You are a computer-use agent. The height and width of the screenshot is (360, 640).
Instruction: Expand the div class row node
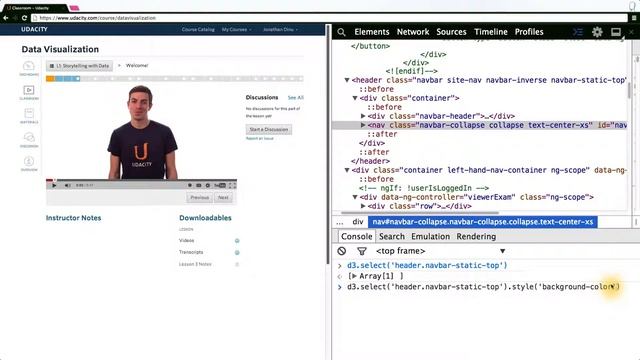(363, 206)
